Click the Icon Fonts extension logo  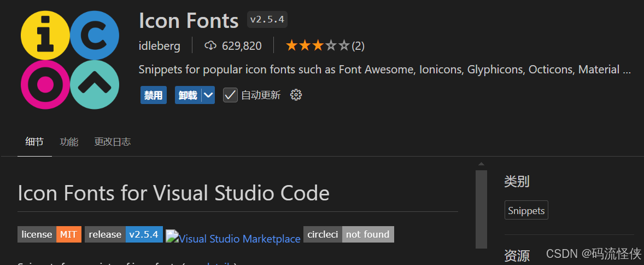tap(69, 60)
